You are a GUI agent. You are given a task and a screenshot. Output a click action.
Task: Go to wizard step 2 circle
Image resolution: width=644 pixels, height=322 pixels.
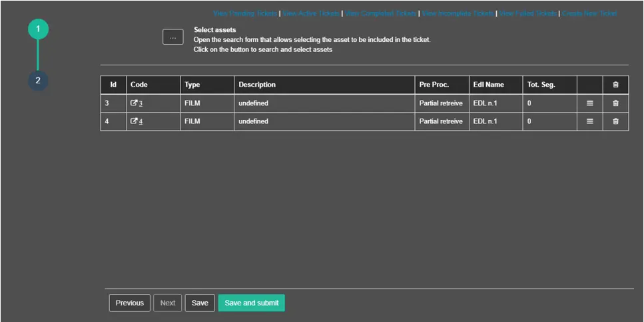point(38,80)
